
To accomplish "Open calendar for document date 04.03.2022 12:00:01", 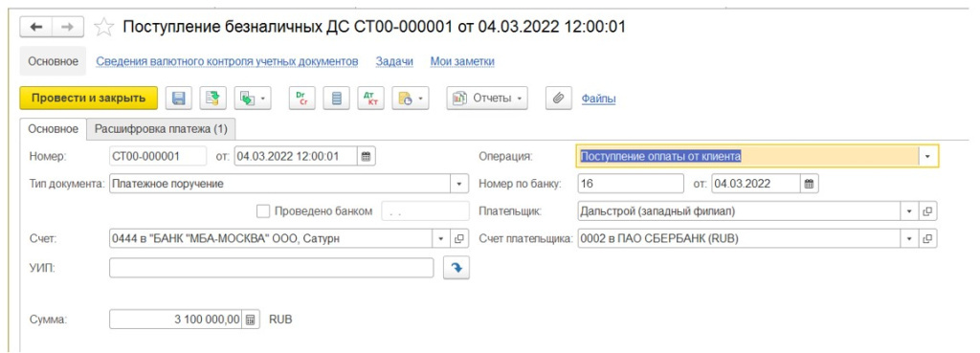I will [x=367, y=156].
